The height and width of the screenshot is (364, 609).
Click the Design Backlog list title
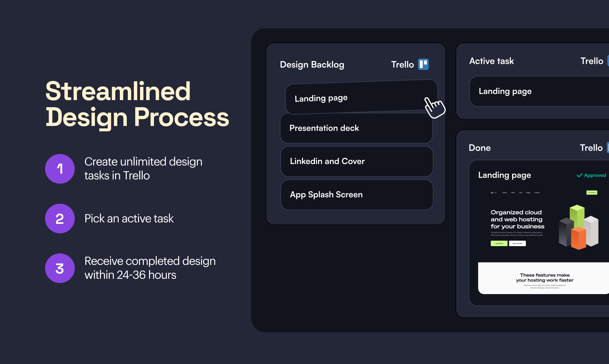click(312, 64)
